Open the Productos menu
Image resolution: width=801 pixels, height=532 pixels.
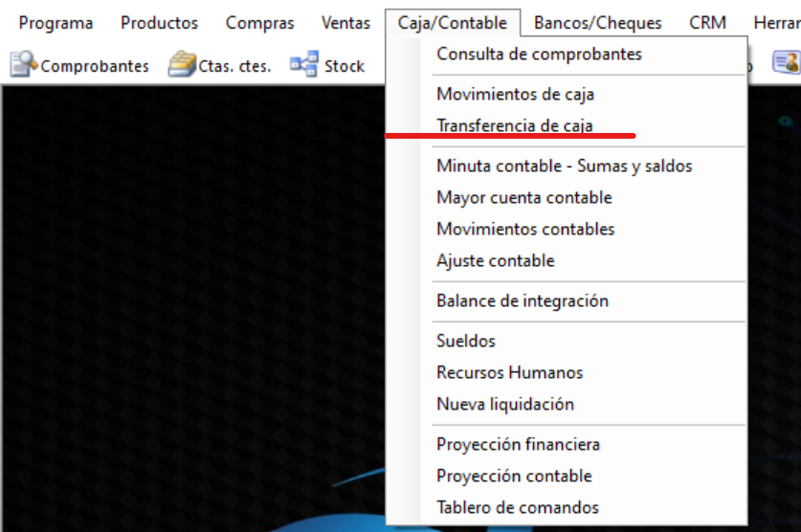pos(159,23)
